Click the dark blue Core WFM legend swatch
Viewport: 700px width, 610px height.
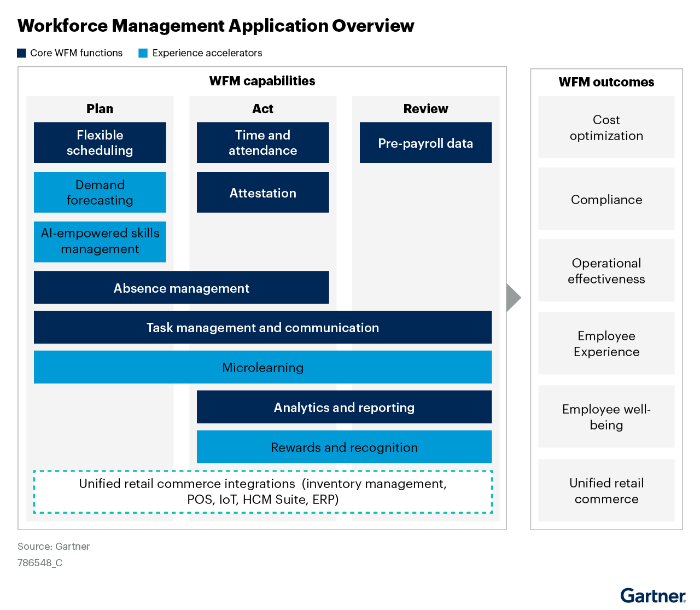tap(22, 53)
